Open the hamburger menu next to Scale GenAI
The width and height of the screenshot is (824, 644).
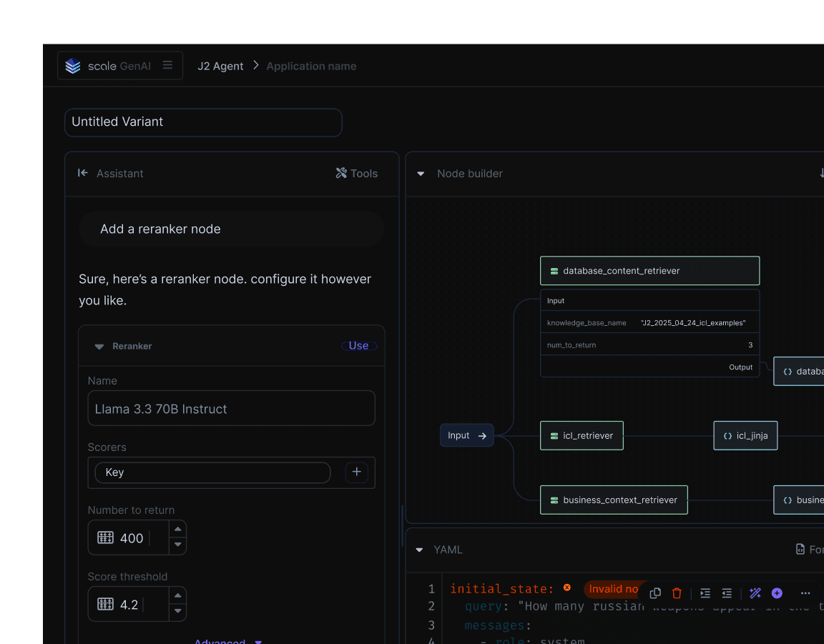pos(167,66)
